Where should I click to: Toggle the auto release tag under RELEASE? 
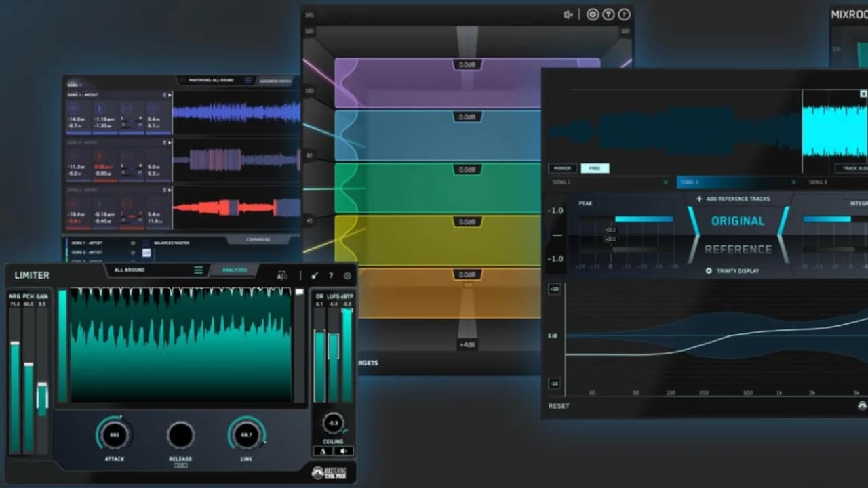(x=180, y=466)
